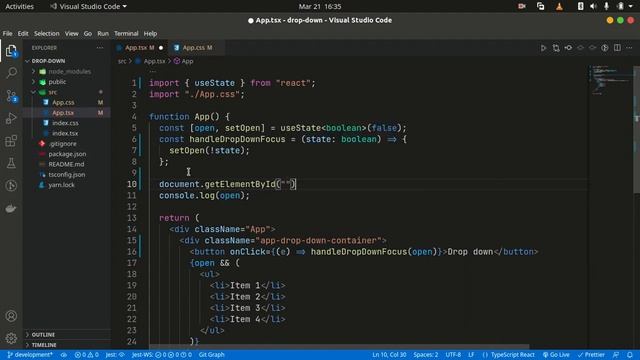Image resolution: width=640 pixels, height=360 pixels.
Task: Open the Search view in activity bar
Action: (11, 73)
